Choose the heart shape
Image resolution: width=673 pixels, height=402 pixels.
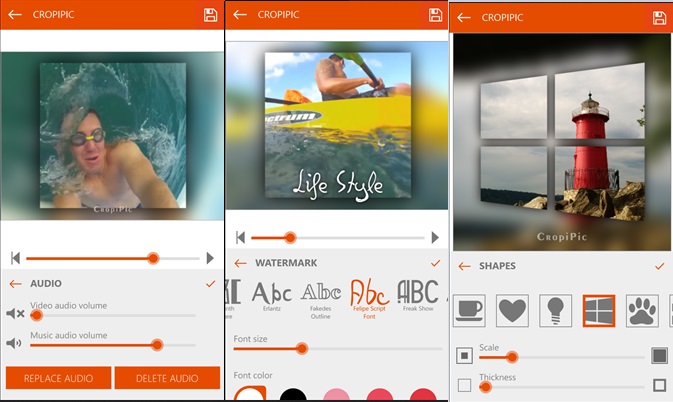coord(512,311)
